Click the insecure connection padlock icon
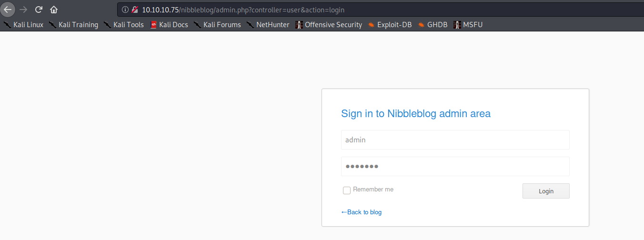This screenshot has width=644, height=240. click(135, 10)
